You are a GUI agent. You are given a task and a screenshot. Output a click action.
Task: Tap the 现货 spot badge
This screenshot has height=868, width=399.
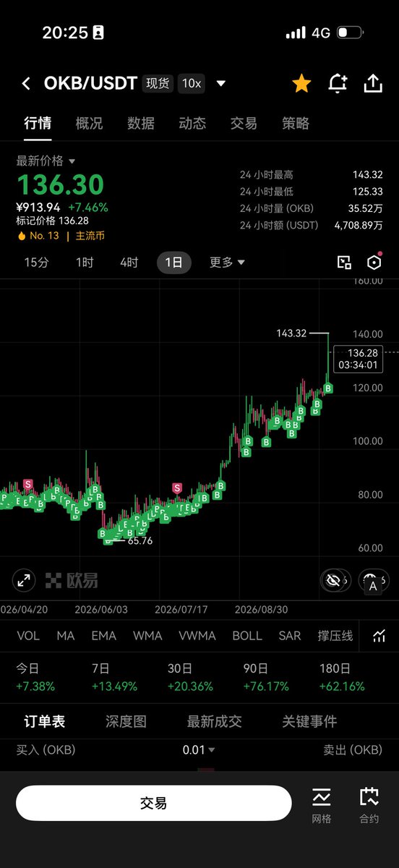158,84
